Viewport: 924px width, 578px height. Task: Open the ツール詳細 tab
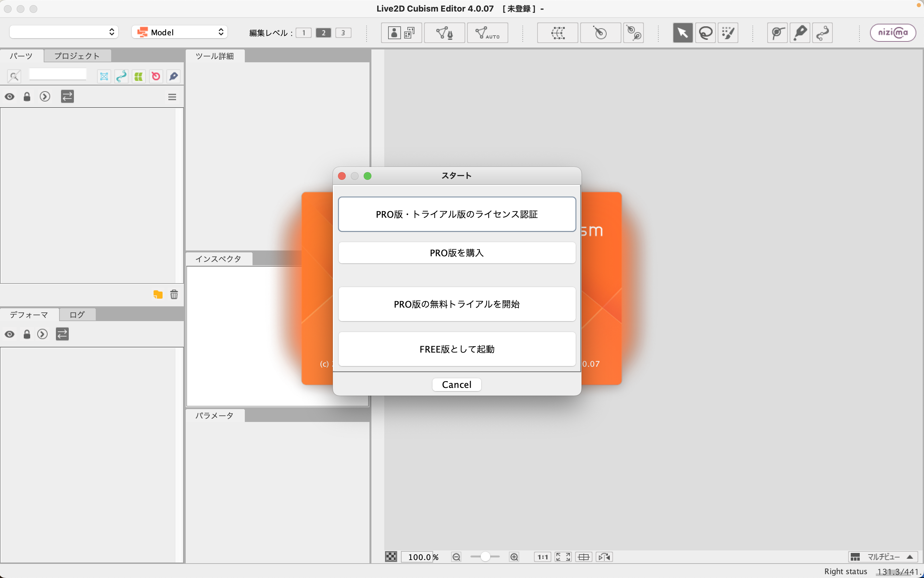tap(215, 56)
